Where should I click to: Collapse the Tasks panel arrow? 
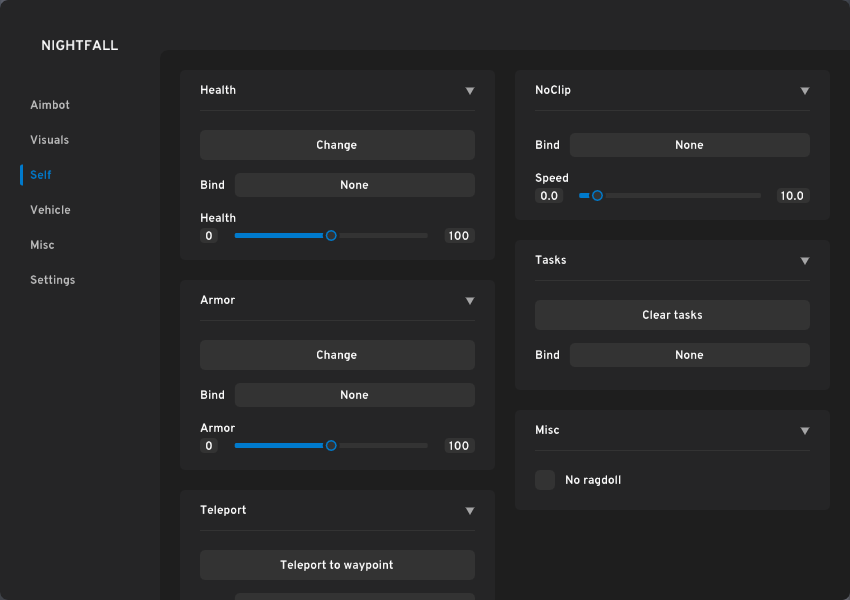pos(805,261)
